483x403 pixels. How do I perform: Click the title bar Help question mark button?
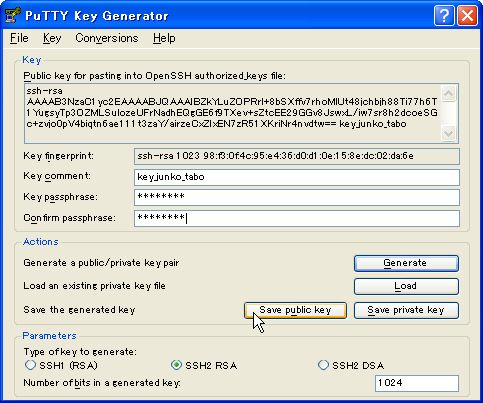tap(444, 15)
